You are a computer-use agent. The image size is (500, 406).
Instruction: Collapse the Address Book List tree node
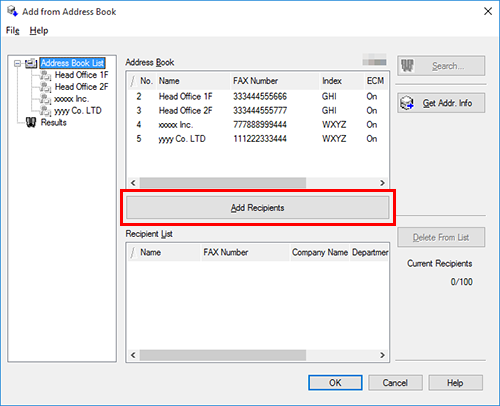pos(17,63)
